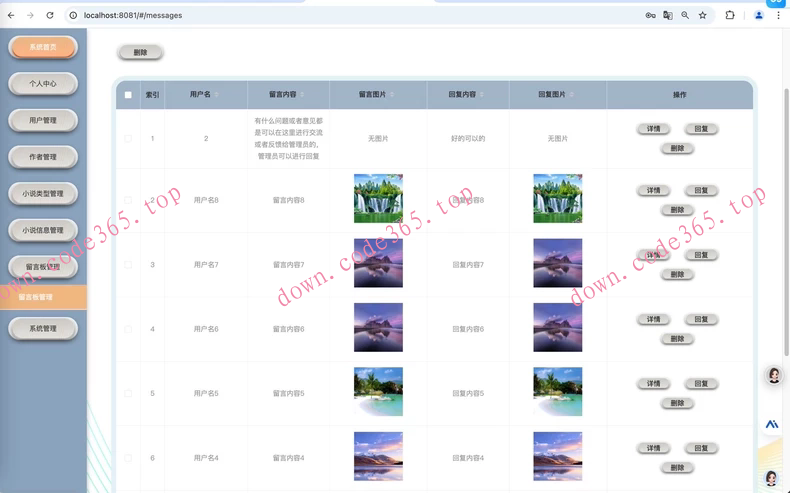Open the browser three-dot menu
The width and height of the screenshot is (790, 493).
click(x=778, y=15)
